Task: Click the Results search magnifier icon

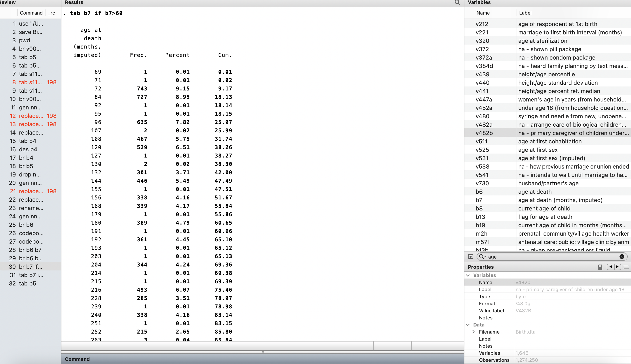Action: point(457,2)
